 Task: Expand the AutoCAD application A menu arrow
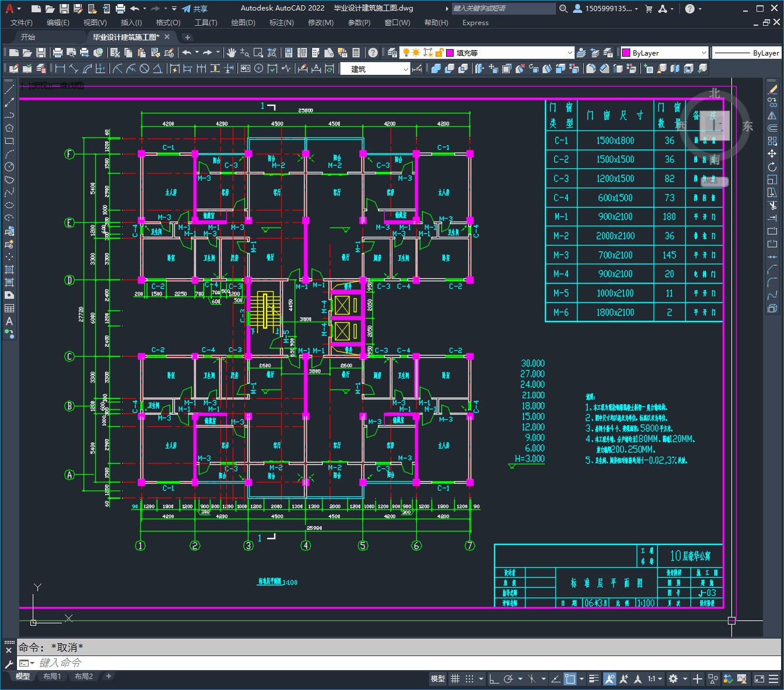[x=19, y=9]
